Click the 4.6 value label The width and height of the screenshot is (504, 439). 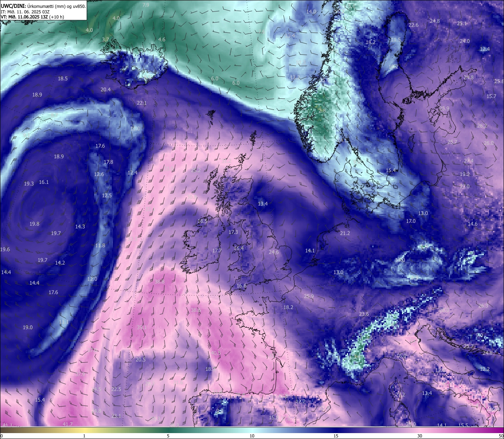point(162,40)
